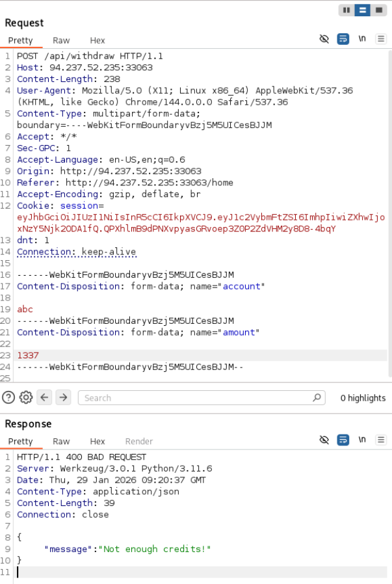Switch to side-by-side panel layout
This screenshot has width=392, height=584.
click(347, 10)
